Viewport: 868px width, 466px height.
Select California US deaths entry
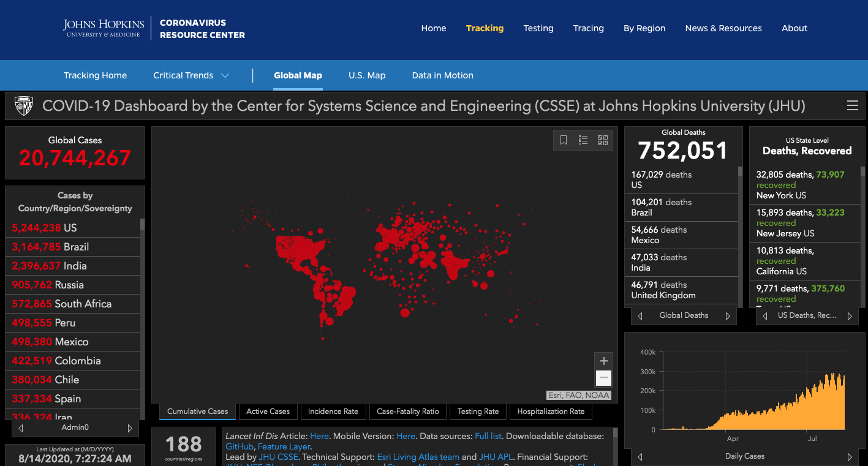click(804, 261)
